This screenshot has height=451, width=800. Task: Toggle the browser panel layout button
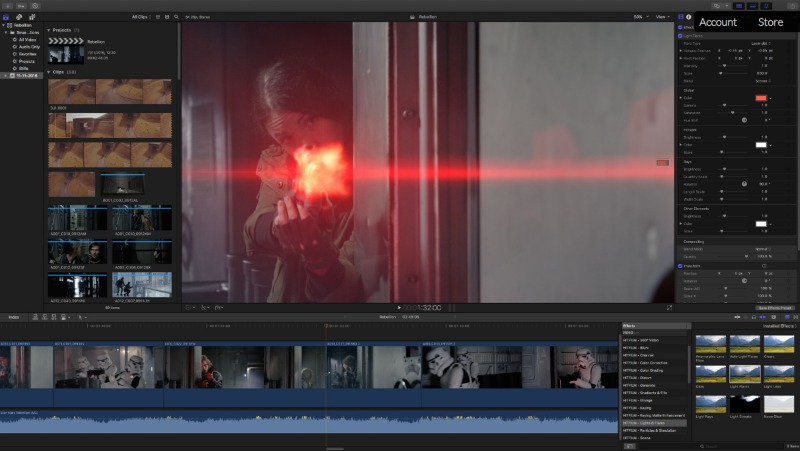click(x=739, y=6)
